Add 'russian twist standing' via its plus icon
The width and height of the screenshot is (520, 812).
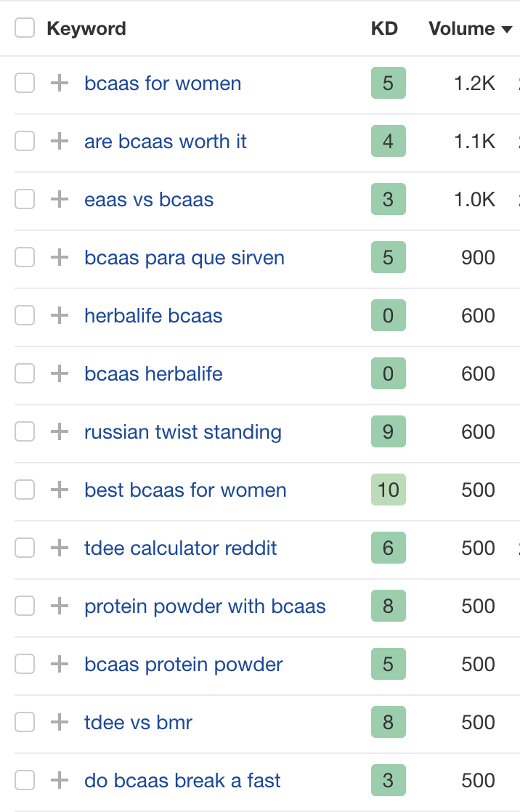click(x=59, y=431)
